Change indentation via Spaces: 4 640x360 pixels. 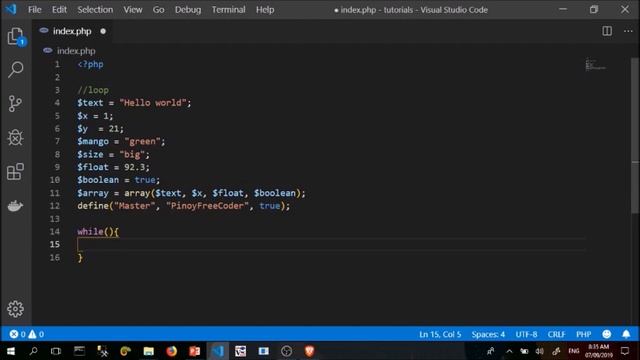[488, 334]
